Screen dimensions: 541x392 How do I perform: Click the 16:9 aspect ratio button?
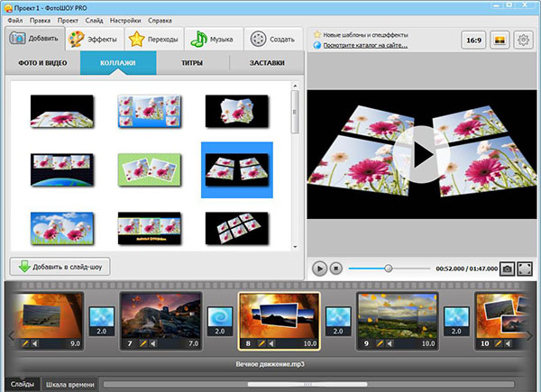point(473,40)
